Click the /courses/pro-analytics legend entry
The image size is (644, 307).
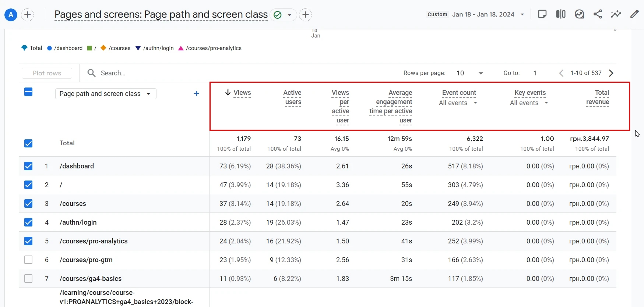pos(210,48)
